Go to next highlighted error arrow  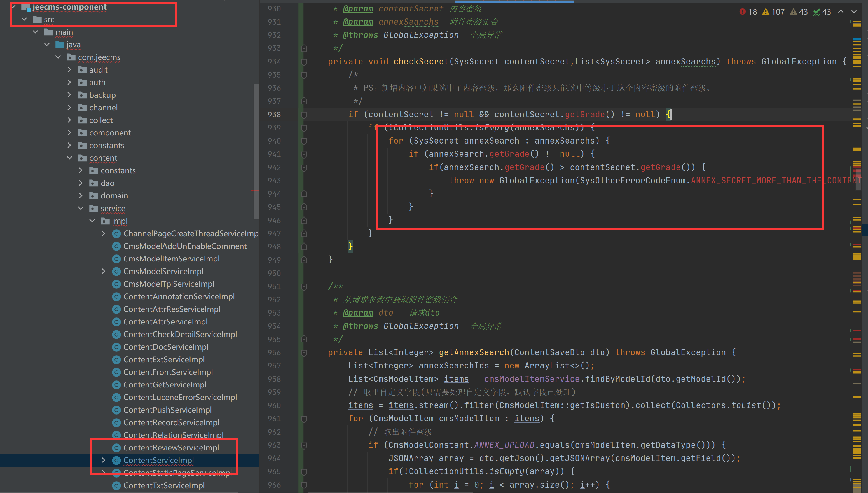coord(854,12)
